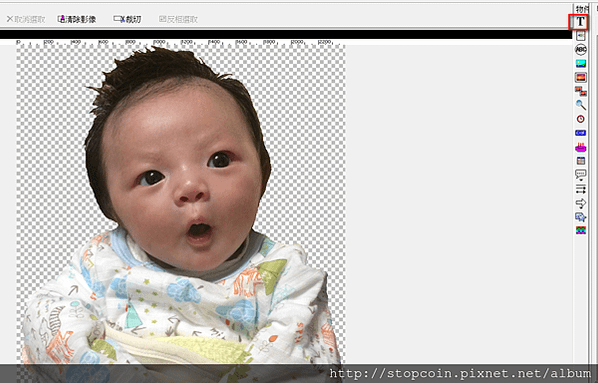Select the pink birthday cake icon
Screen dimensions: 598x383
(x=580, y=147)
